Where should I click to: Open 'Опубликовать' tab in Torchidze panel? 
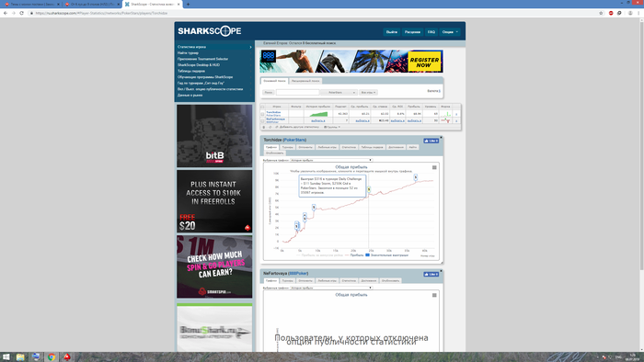[274, 153]
